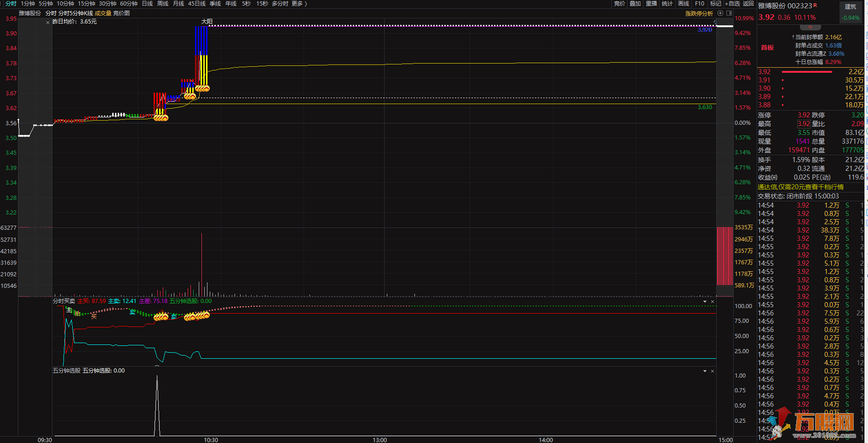Click the 返回 back button
This screenshot has height=443, width=868.
[748, 4]
